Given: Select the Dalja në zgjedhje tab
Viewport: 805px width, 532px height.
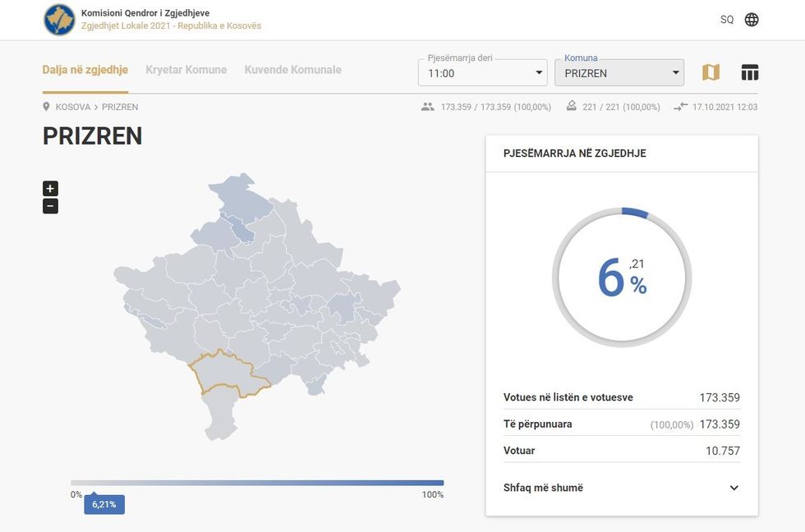Looking at the screenshot, I should pyautogui.click(x=85, y=70).
